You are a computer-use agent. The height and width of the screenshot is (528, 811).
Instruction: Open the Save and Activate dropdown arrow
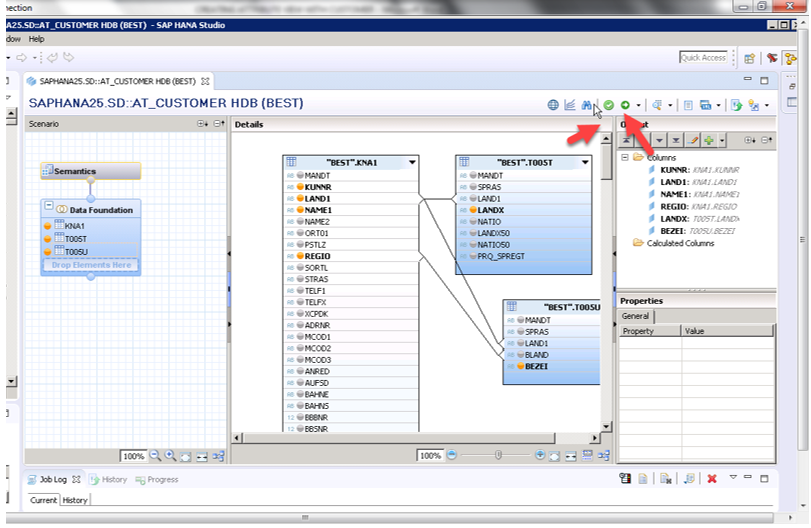(638, 105)
